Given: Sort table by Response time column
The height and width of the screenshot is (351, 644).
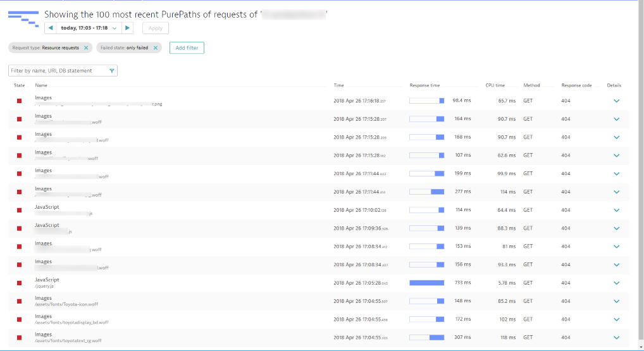Looking at the screenshot, I should click(424, 85).
